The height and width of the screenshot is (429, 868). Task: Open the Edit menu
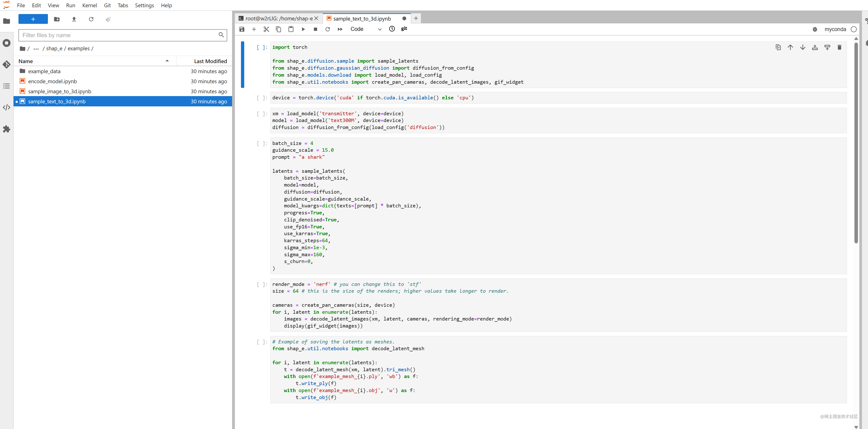pyautogui.click(x=36, y=5)
